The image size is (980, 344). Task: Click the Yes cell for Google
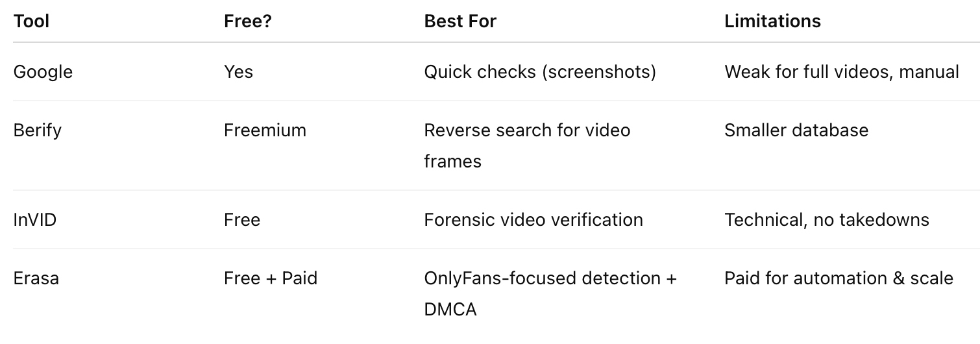[x=238, y=71]
